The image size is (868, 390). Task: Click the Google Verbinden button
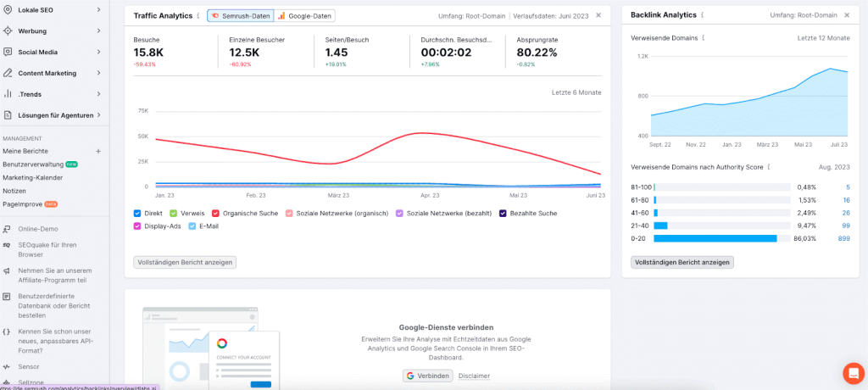click(427, 376)
